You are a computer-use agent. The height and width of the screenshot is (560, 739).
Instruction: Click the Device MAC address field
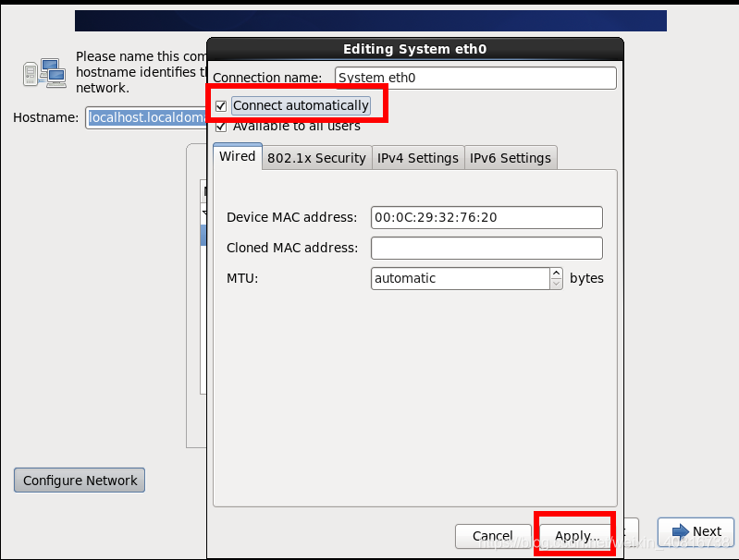click(487, 217)
